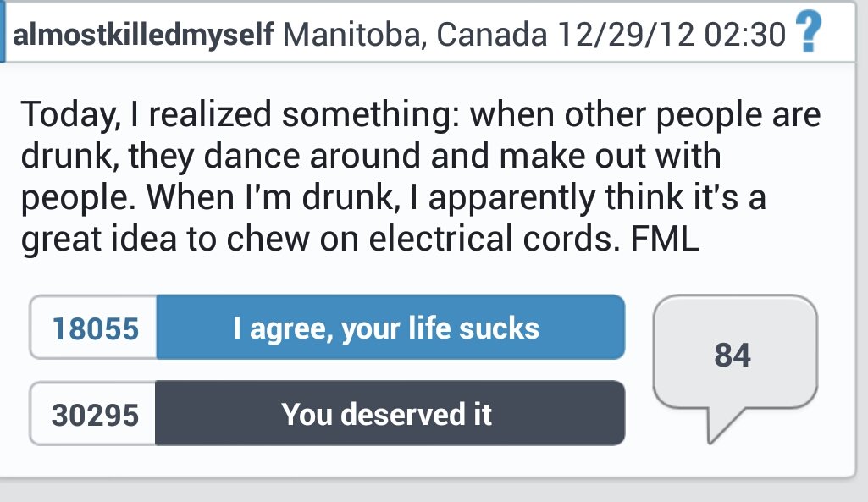Click the 30295 deserved-it vote count
868x502 pixels.
tap(94, 414)
